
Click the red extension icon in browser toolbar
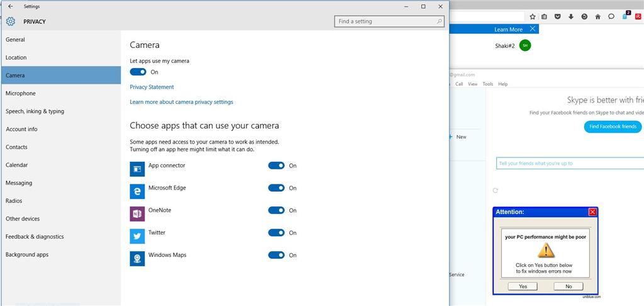pyautogui.click(x=638, y=16)
